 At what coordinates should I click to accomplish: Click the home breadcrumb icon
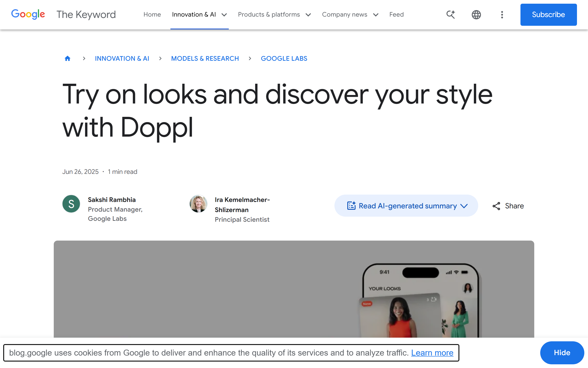68,58
